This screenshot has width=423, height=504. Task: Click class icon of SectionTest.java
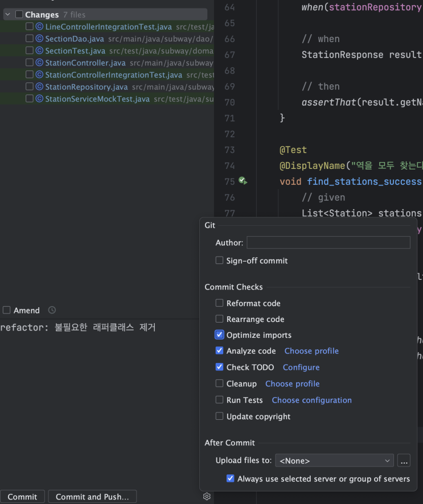pyautogui.click(x=39, y=51)
